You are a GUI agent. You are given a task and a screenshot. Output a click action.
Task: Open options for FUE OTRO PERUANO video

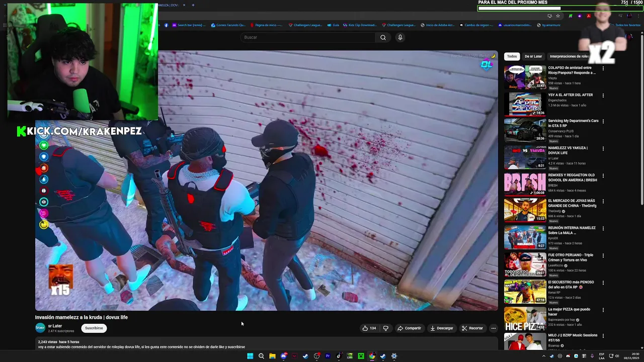[x=603, y=256]
